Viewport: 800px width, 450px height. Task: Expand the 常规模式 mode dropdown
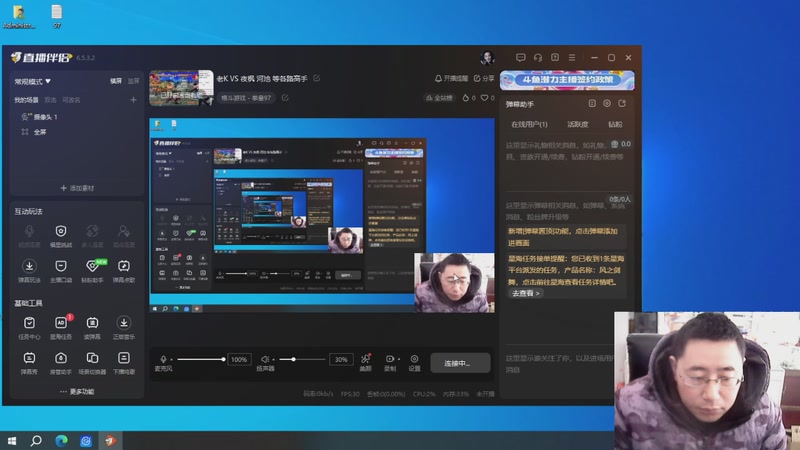[32, 81]
